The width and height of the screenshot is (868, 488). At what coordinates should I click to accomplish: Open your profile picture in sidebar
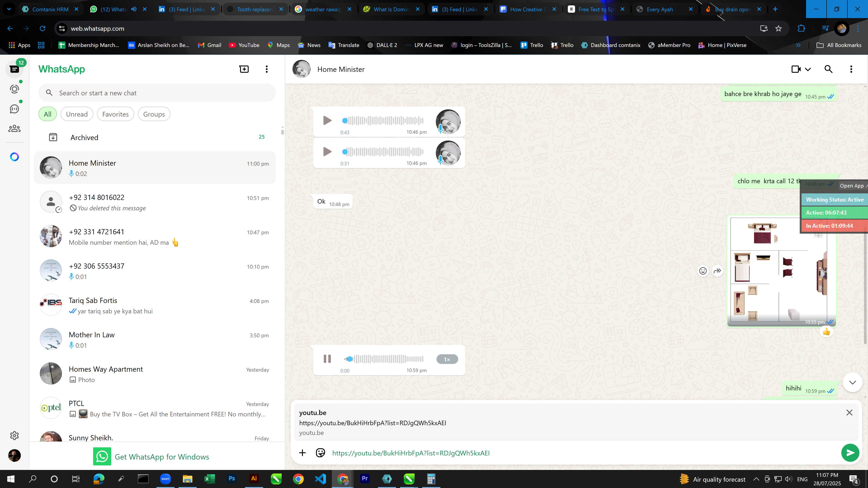[x=14, y=456]
